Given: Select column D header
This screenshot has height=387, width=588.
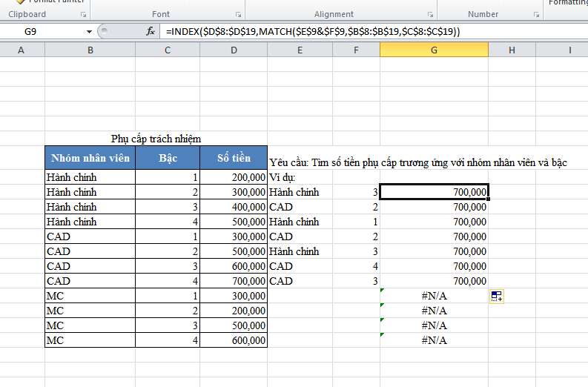Looking at the screenshot, I should pos(234,50).
